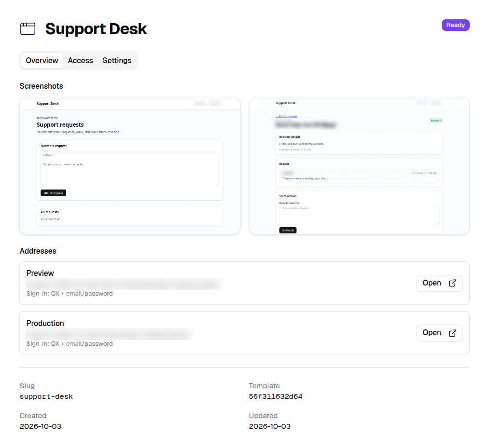Click the Created field label

click(x=33, y=416)
